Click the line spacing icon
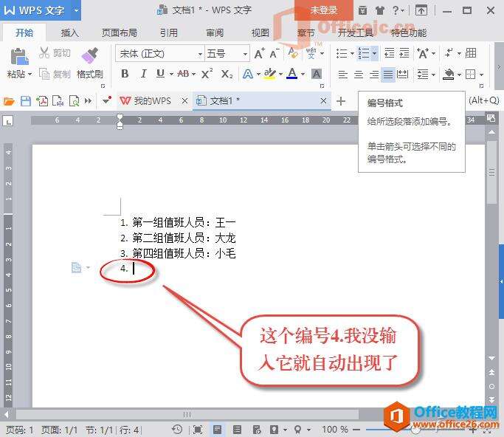The width and height of the screenshot is (504, 437). click(x=423, y=75)
